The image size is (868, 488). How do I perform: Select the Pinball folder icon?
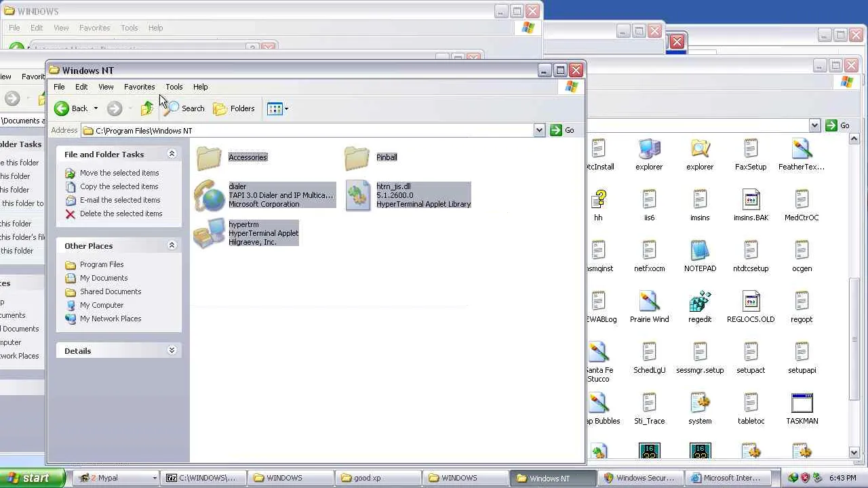point(357,157)
